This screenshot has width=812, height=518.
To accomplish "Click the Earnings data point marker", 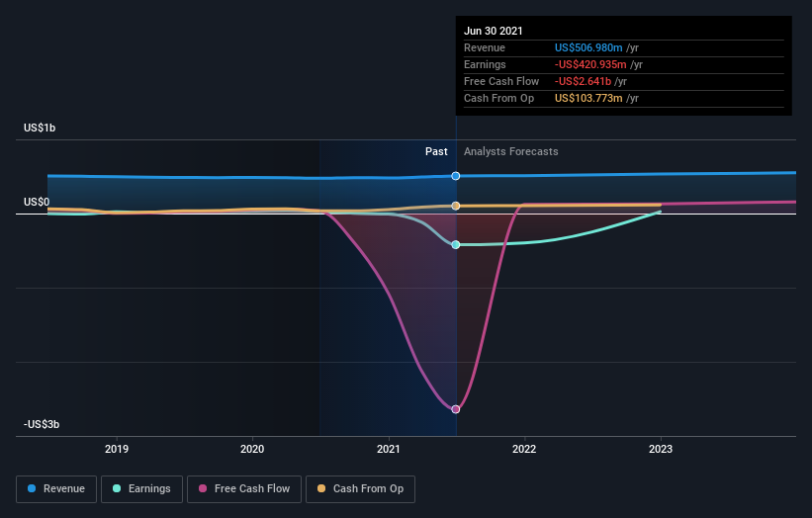I will (456, 245).
